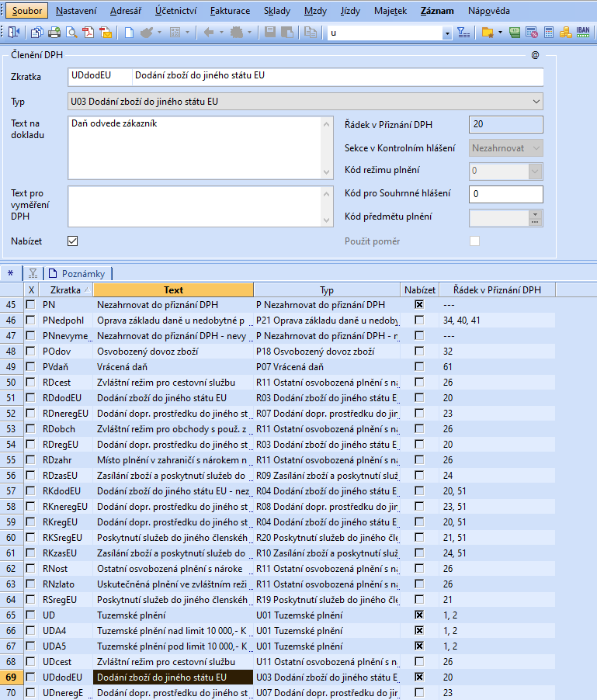597x700 pixels.
Task: Click the printer icon in toolbar
Action: point(54,32)
